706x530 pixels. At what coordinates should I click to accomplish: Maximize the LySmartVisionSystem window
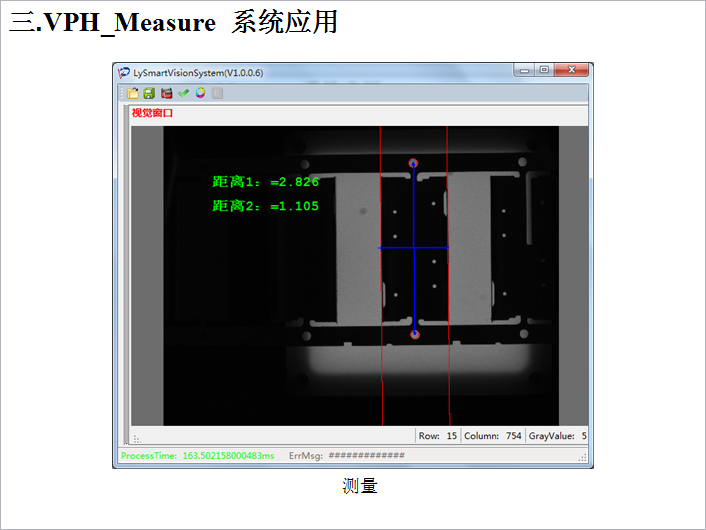pyautogui.click(x=543, y=71)
